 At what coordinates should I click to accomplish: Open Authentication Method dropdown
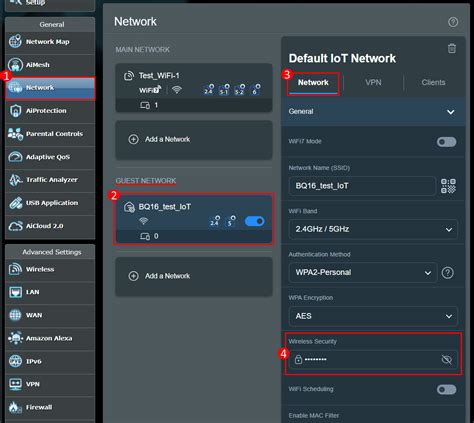pos(363,273)
